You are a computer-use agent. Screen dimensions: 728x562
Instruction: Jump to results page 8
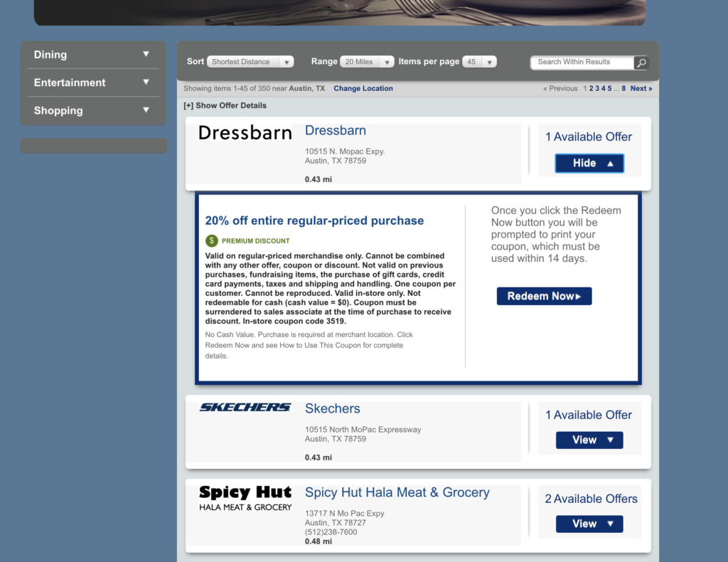pyautogui.click(x=623, y=88)
